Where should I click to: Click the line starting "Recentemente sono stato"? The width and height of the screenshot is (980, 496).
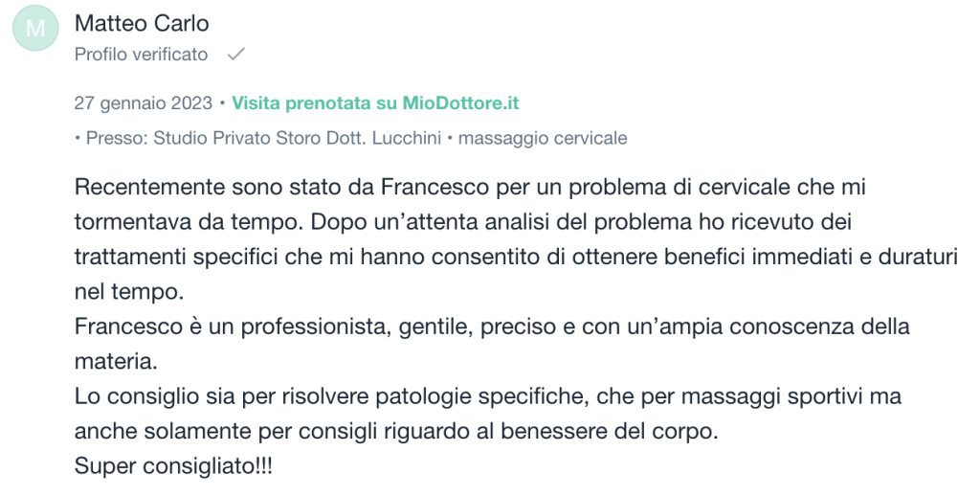(x=469, y=186)
